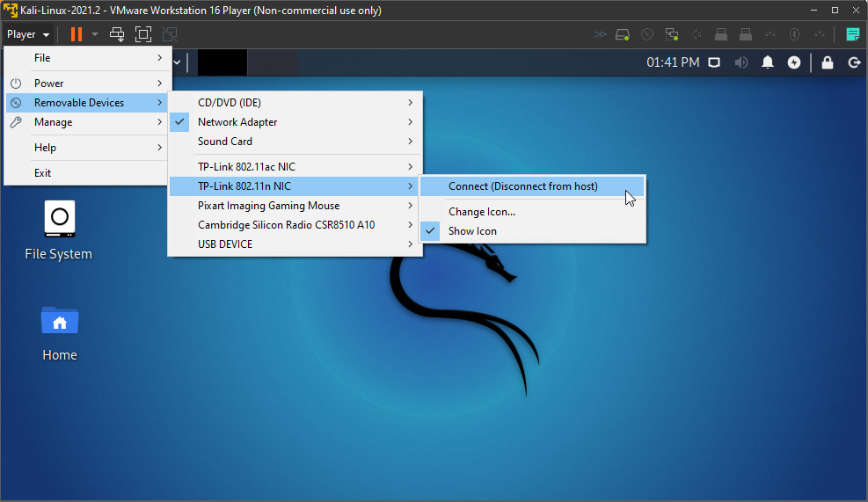Open the dropdown arrow beside Pause button
This screenshot has height=502, width=868.
[x=94, y=34]
